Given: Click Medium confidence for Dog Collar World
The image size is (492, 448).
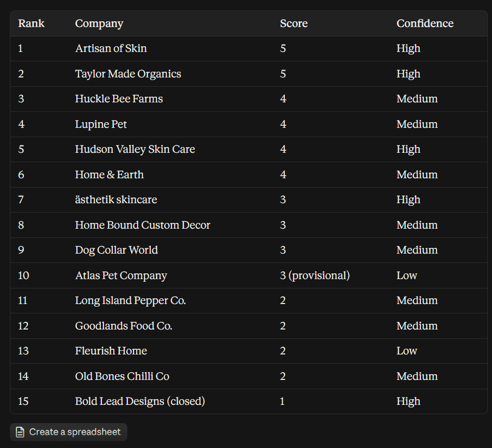Looking at the screenshot, I should [417, 250].
